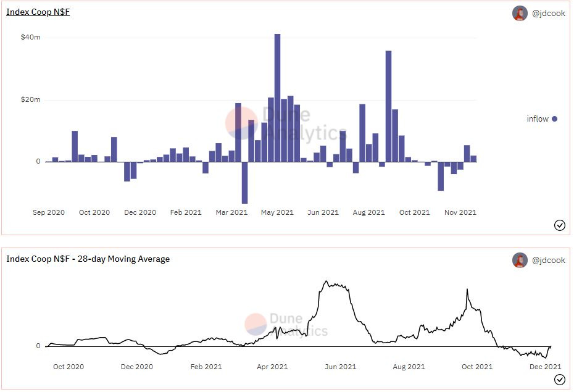Click the Oct 2021 label in bar chart
574x392 pixels.
[414, 212]
